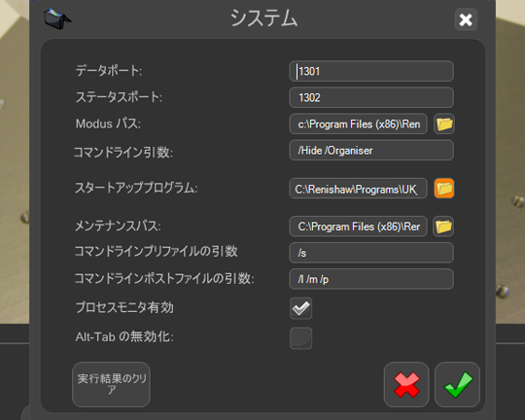Image resolution: width=525 pixels, height=420 pixels.
Task: Click the システム dialog title text
Action: pos(263,18)
